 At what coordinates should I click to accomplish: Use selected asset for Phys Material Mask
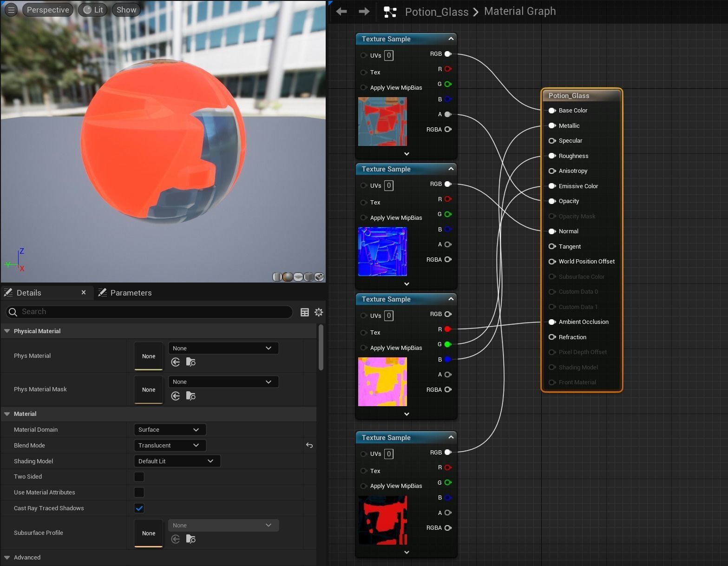(175, 396)
